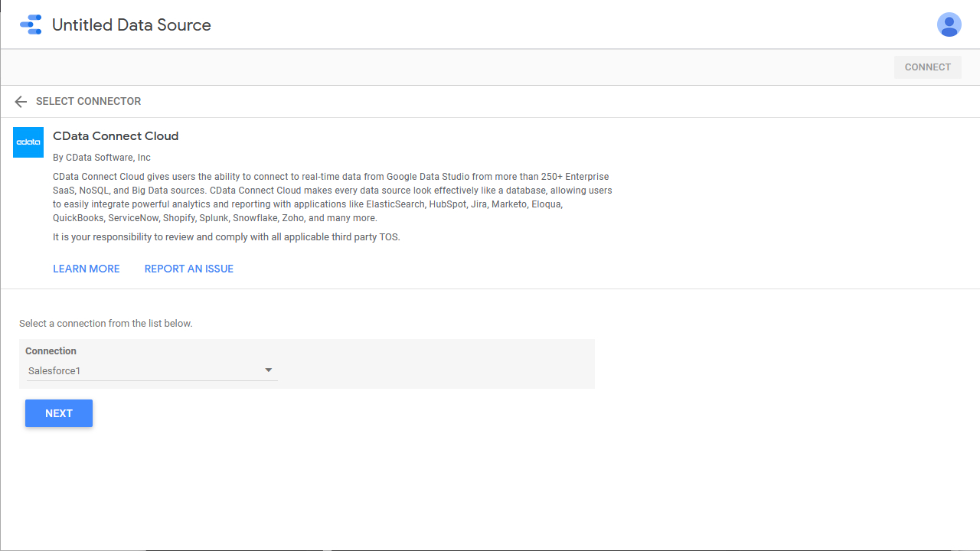The width and height of the screenshot is (980, 551).
Task: Click the Data Studio logo icon
Action: point(31,24)
